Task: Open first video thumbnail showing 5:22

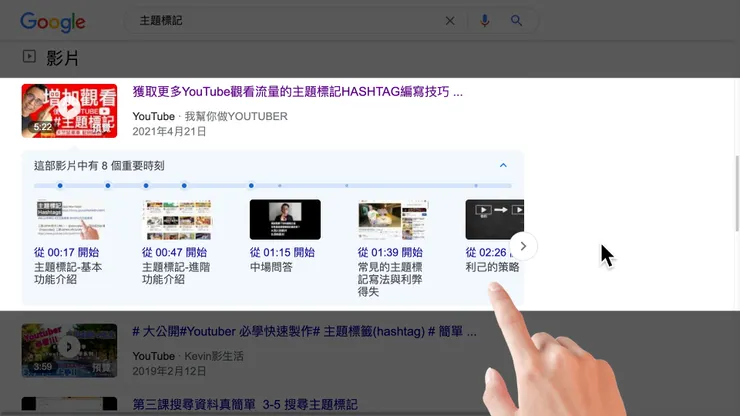Action: (69, 111)
